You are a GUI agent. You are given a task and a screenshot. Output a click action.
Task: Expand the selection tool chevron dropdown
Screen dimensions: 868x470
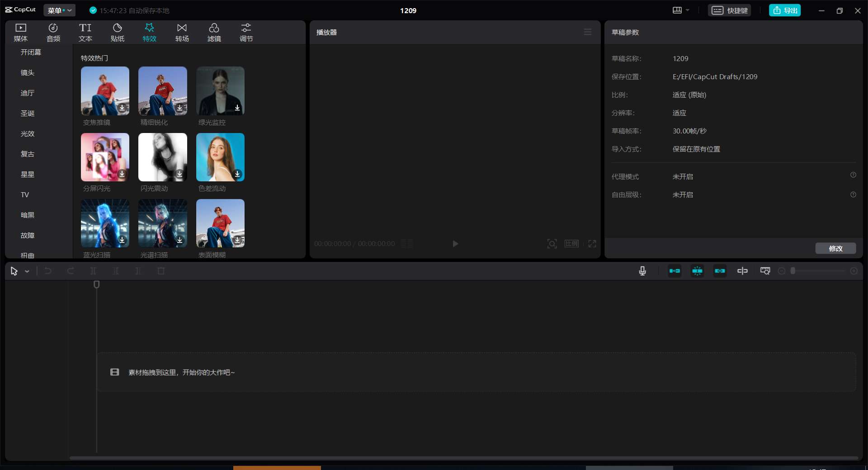pos(27,271)
